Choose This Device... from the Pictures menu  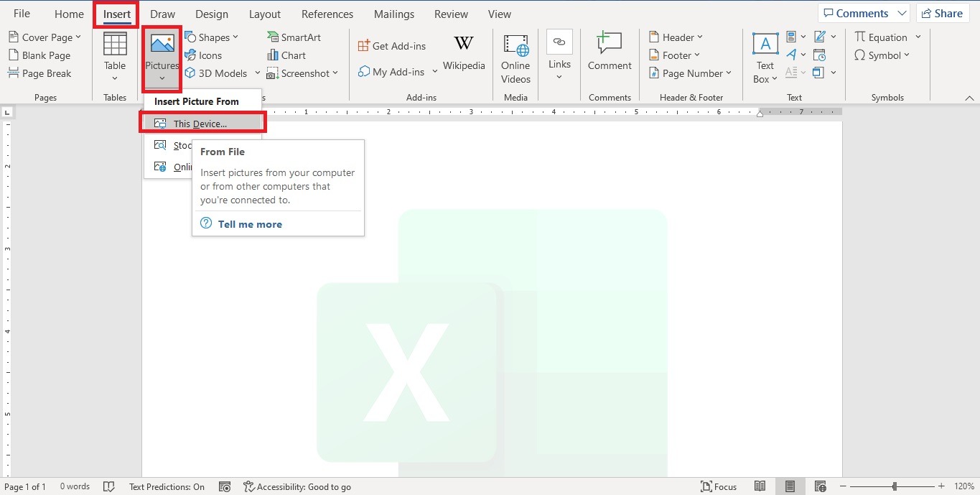pos(202,124)
